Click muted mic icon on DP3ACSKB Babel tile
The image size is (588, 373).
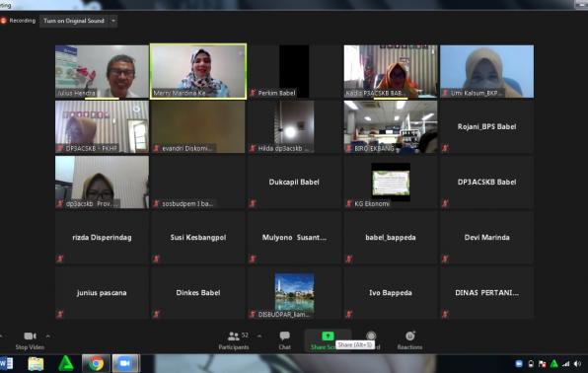[445, 203]
